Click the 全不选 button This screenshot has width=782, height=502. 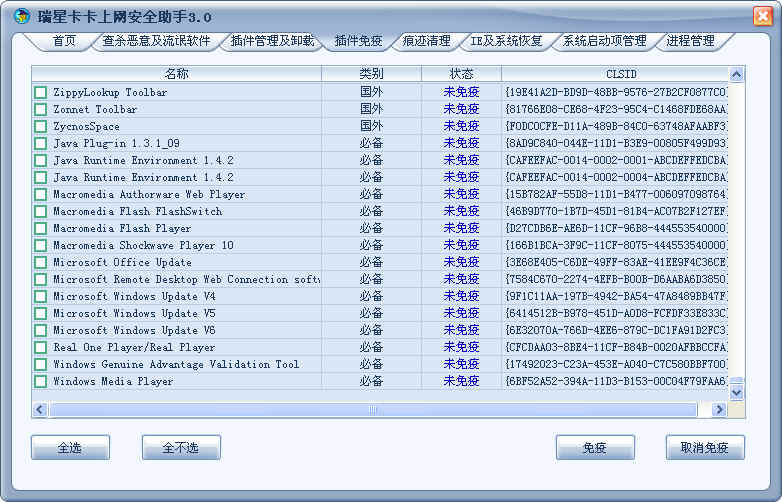coord(181,447)
